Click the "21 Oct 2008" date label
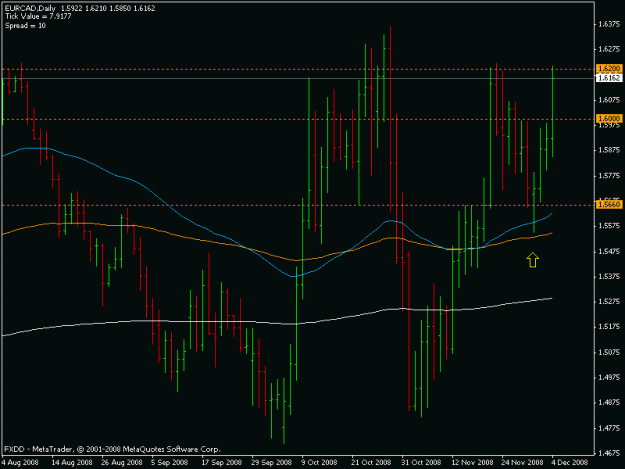 (371, 462)
